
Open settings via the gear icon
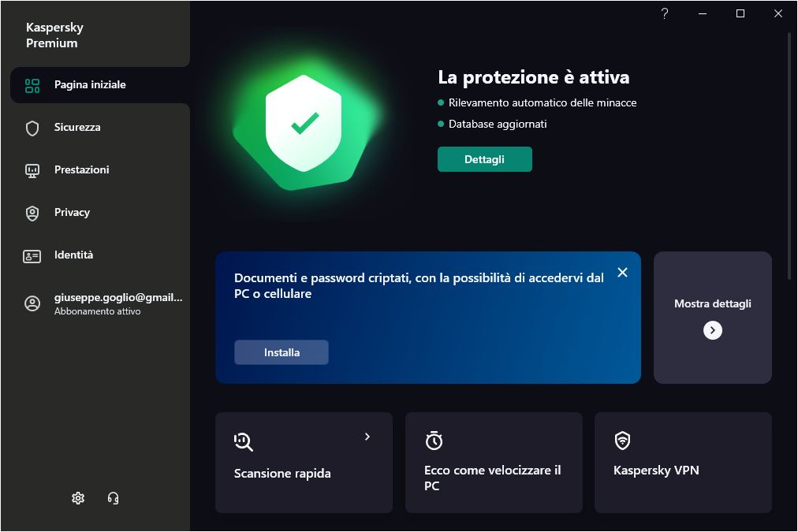[78, 497]
